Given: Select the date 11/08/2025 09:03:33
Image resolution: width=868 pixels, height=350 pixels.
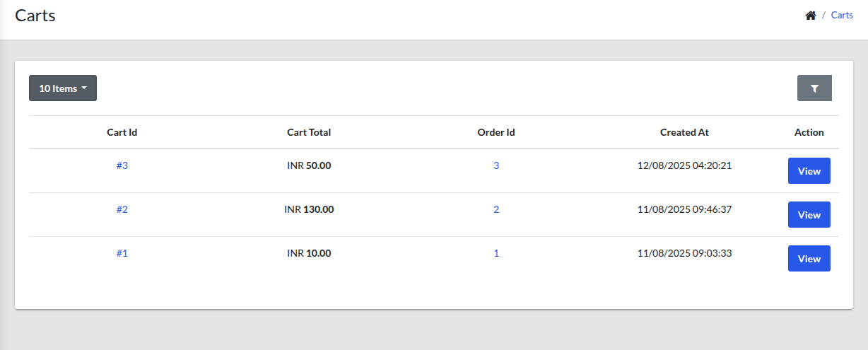Looking at the screenshot, I should pyautogui.click(x=684, y=253).
